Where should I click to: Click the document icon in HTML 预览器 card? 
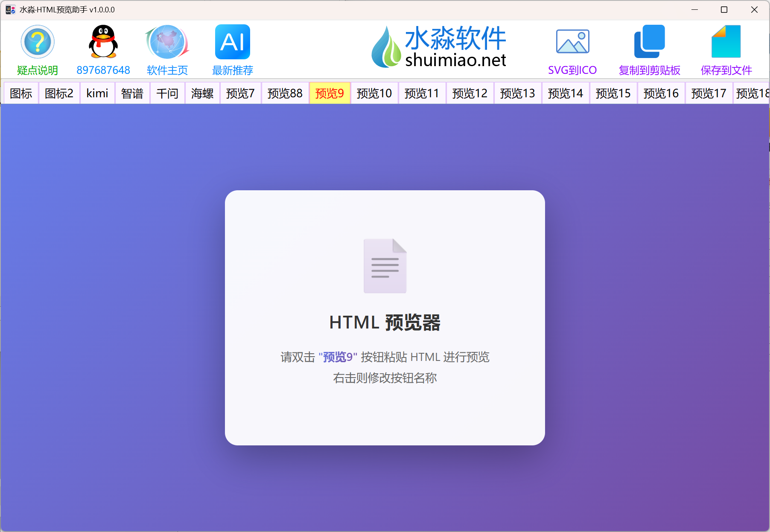[x=385, y=265]
